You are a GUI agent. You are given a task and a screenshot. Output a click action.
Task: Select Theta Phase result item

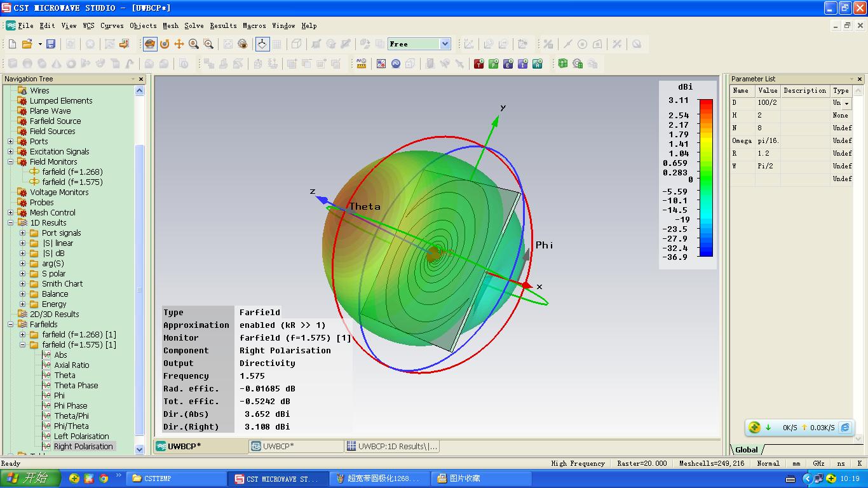tap(76, 386)
